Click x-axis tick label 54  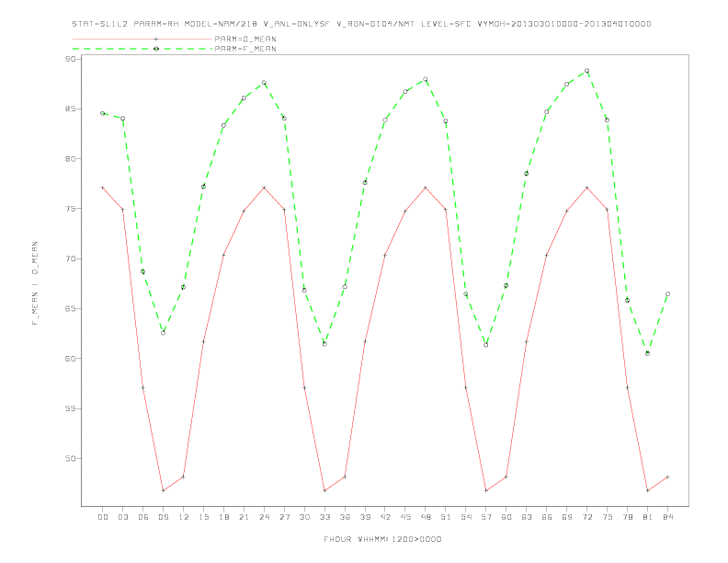pos(466,517)
